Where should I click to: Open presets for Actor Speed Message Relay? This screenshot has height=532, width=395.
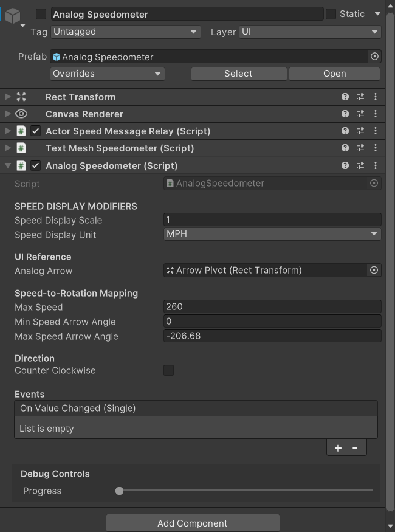point(360,131)
